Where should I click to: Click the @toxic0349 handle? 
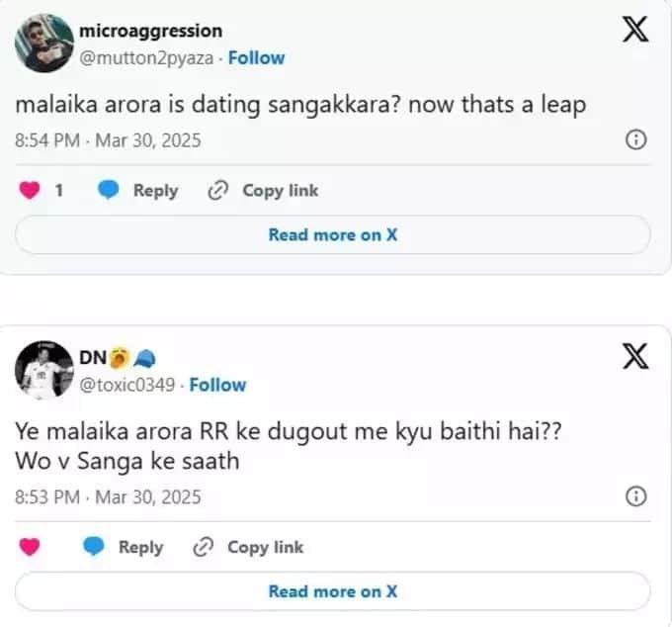pyautogui.click(x=127, y=385)
